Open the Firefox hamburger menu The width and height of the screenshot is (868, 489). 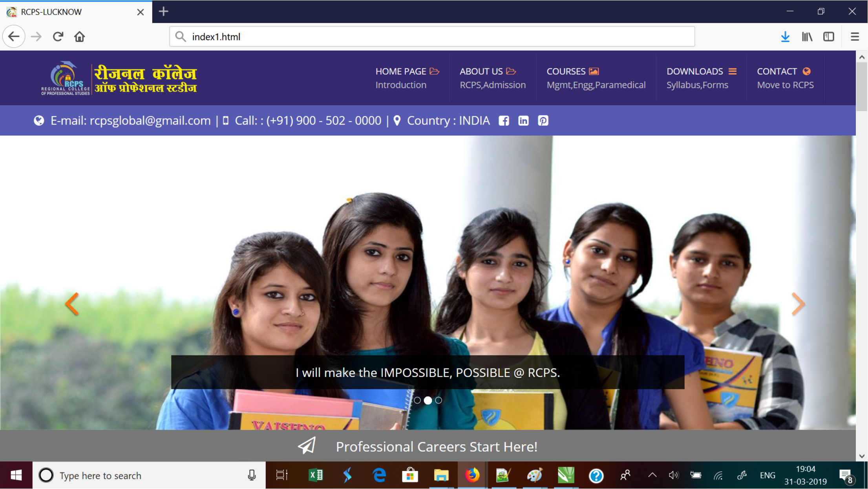pos(855,37)
